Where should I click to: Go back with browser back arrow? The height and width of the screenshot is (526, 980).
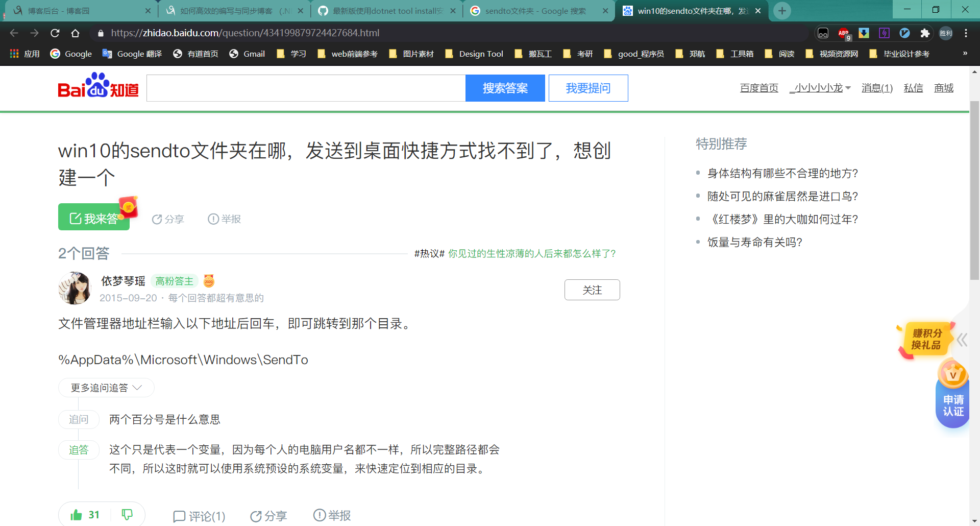pos(14,33)
